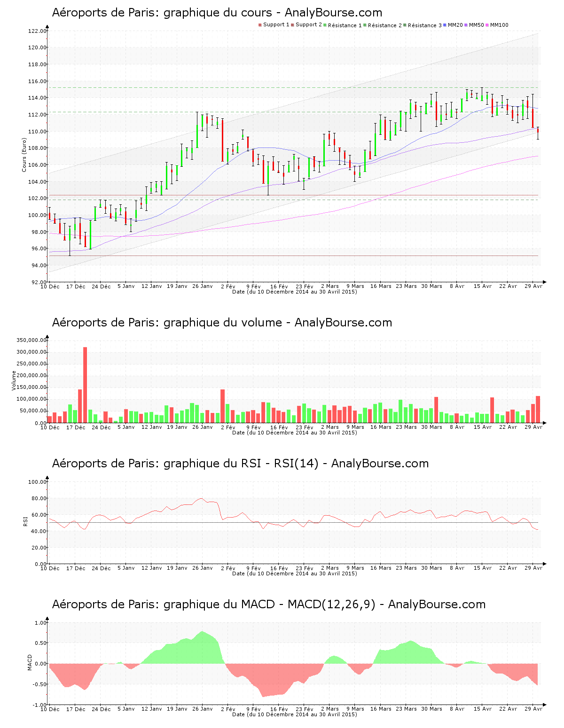Screen dimensions: 564x728
Task: Select the Résistance 2 legend entry
Action: tap(383, 25)
